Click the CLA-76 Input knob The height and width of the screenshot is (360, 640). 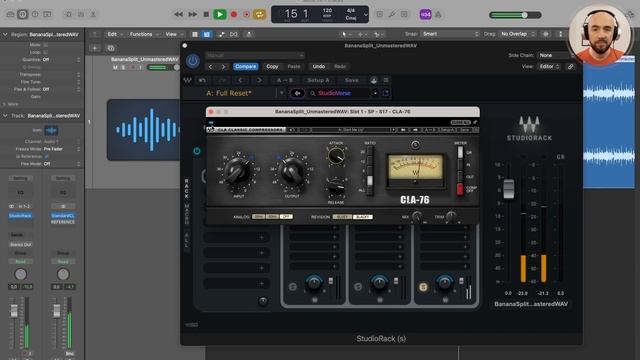(238, 171)
